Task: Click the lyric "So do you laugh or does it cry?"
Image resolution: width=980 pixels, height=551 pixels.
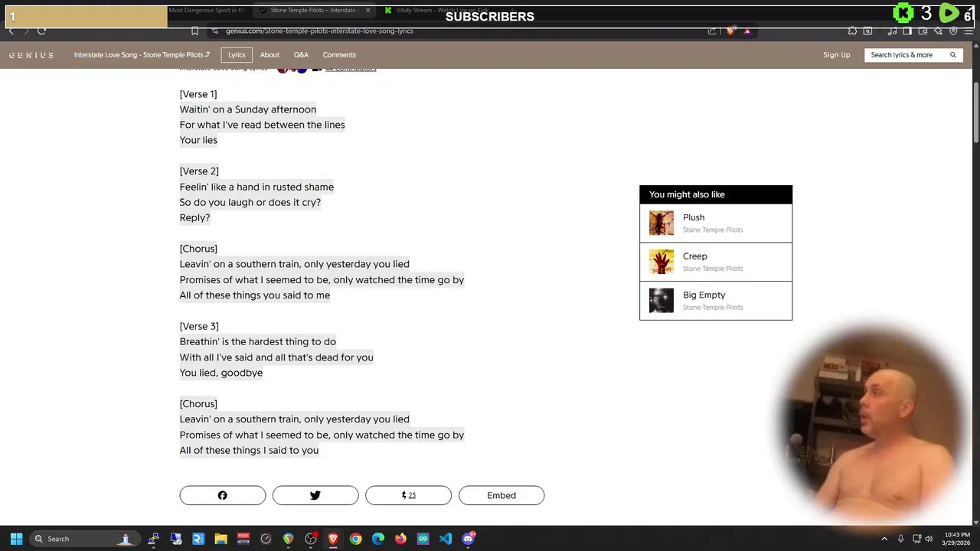Action: 250,202
